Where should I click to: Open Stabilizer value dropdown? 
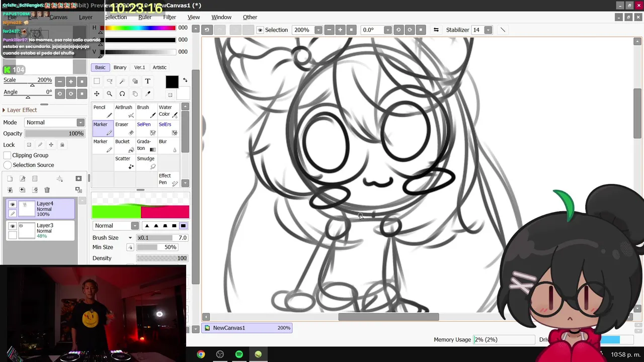click(488, 30)
